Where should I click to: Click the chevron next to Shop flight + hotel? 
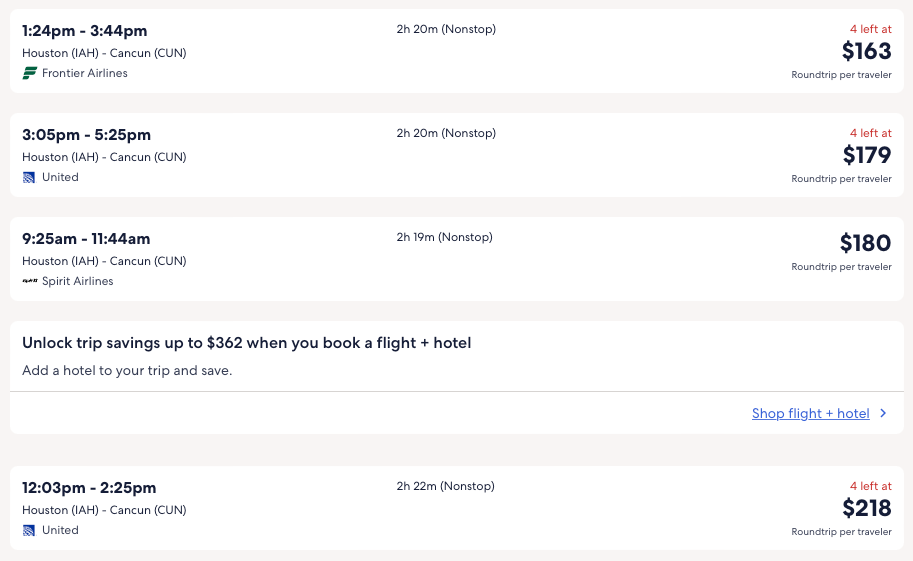pyautogui.click(x=883, y=413)
